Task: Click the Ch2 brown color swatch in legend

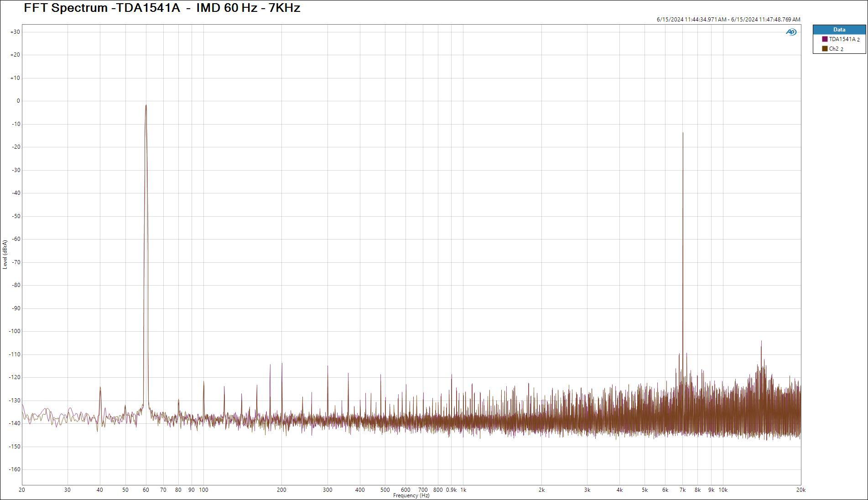Action: pyautogui.click(x=825, y=49)
